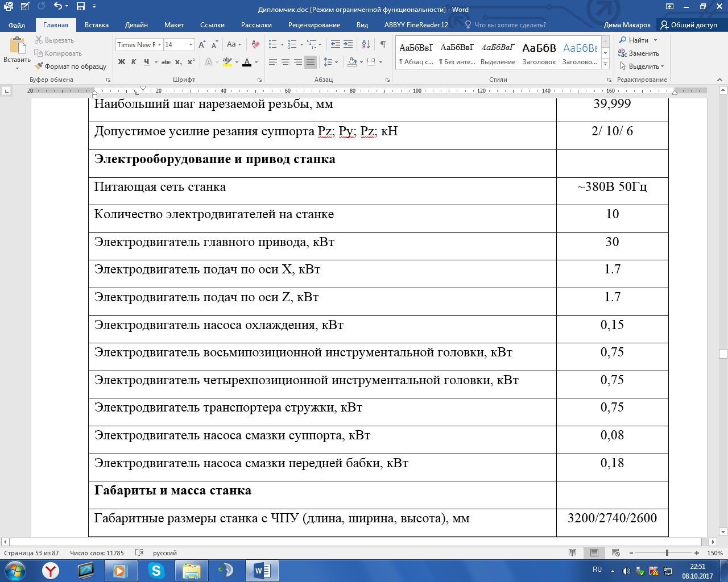Toggle strikethrough text formatting
This screenshot has height=582, width=728.
166,62
